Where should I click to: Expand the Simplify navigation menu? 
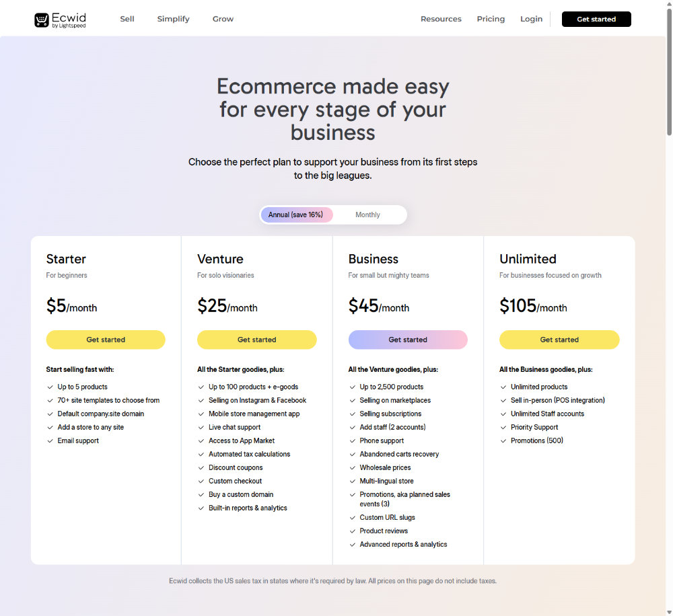(173, 19)
